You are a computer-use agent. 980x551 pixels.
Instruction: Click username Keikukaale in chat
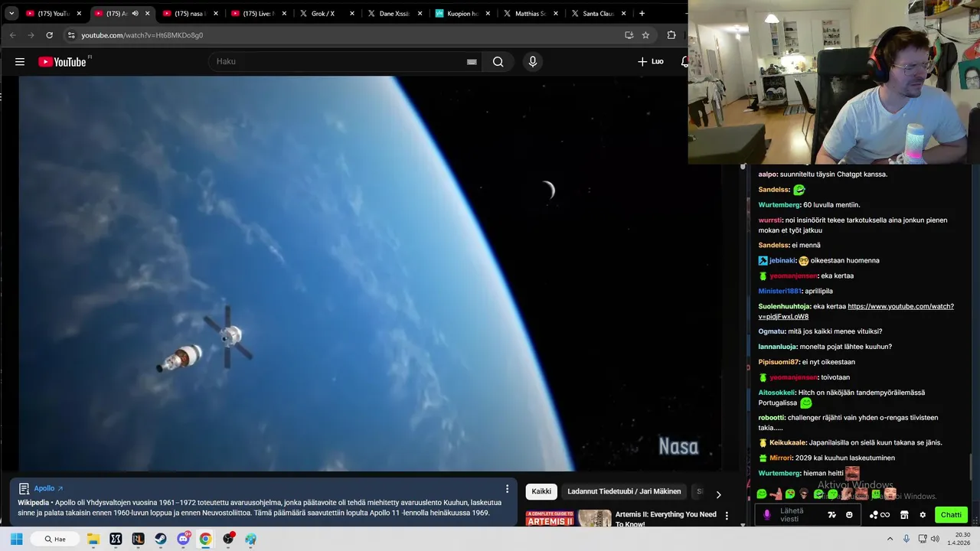[x=788, y=442]
